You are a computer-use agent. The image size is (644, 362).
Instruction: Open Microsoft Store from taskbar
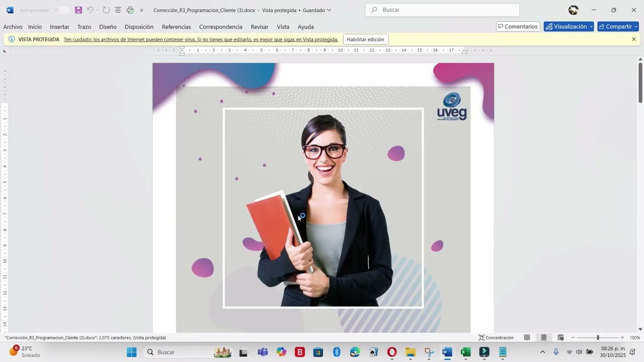(318, 352)
